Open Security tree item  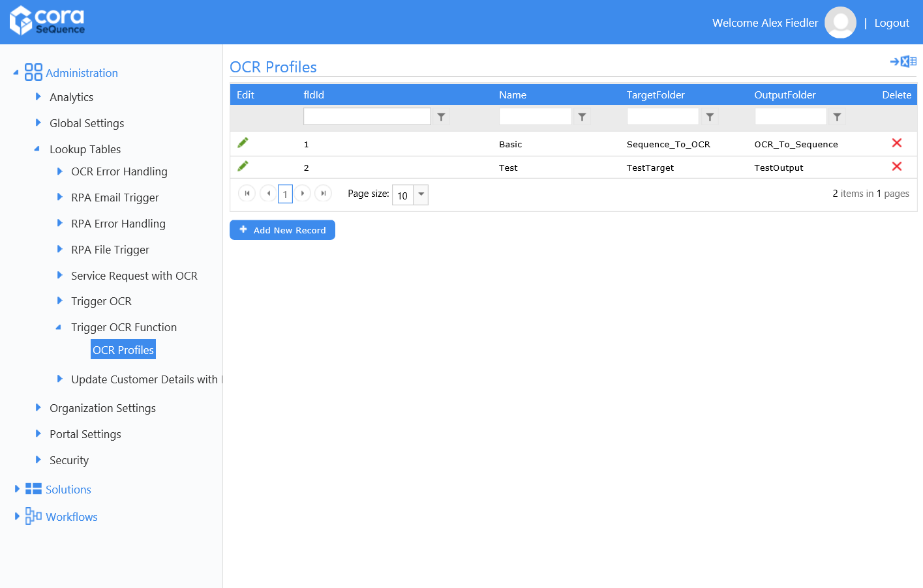coord(69,460)
